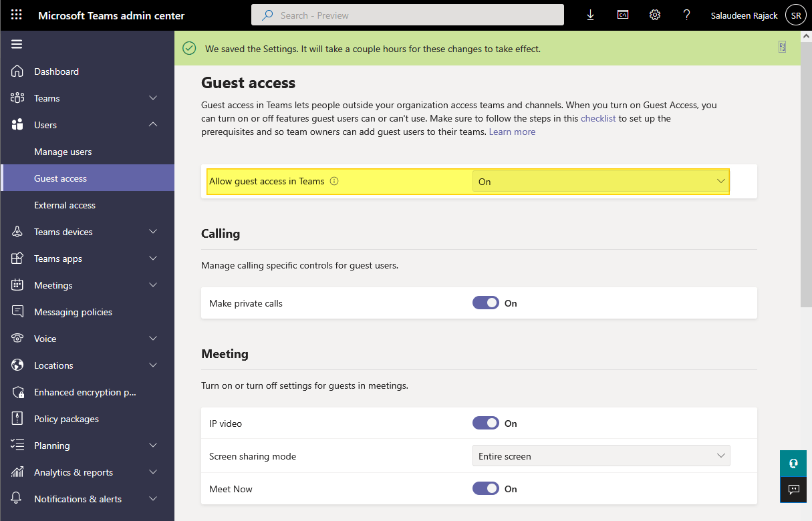This screenshot has height=521, width=812.
Task: Turn off IP video for guests
Action: pyautogui.click(x=485, y=423)
